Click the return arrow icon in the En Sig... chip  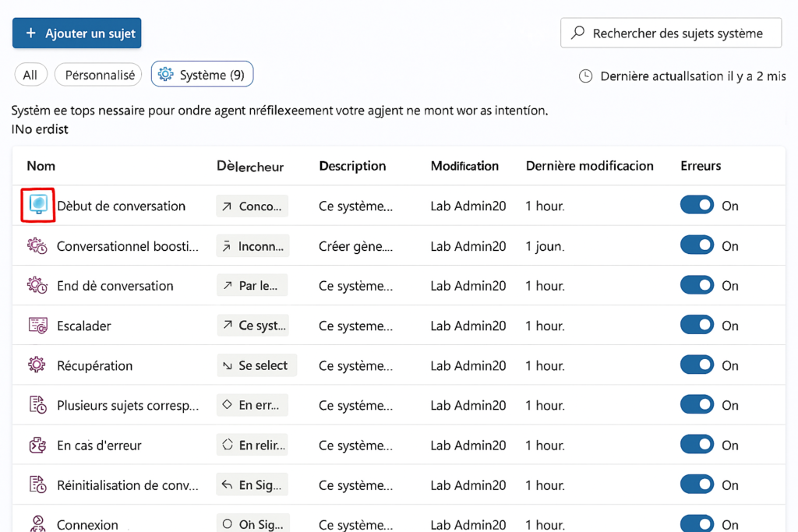coord(227,484)
